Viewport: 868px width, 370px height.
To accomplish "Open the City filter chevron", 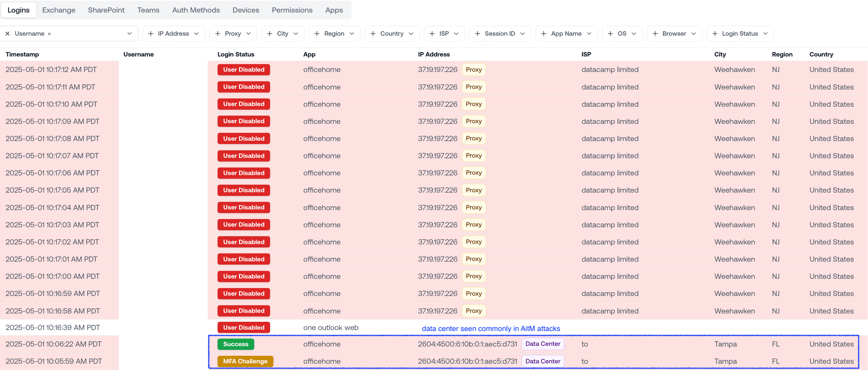I will click(x=296, y=34).
